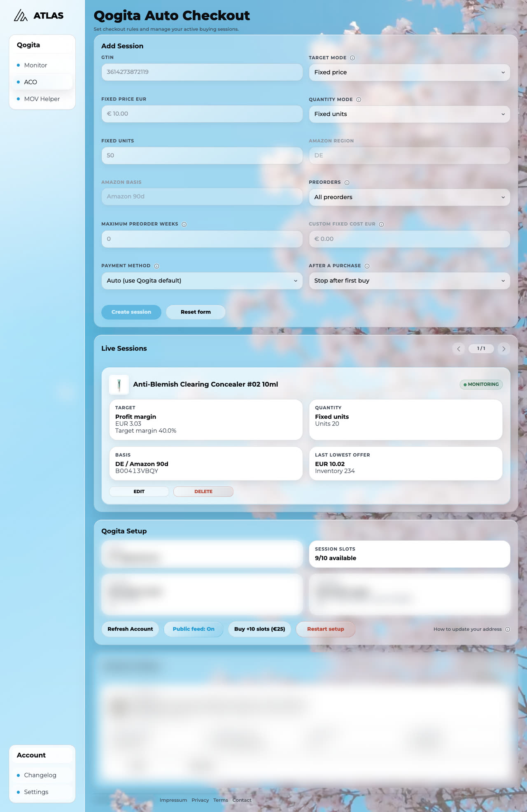Open the After a Purchase dropdown

click(x=409, y=281)
